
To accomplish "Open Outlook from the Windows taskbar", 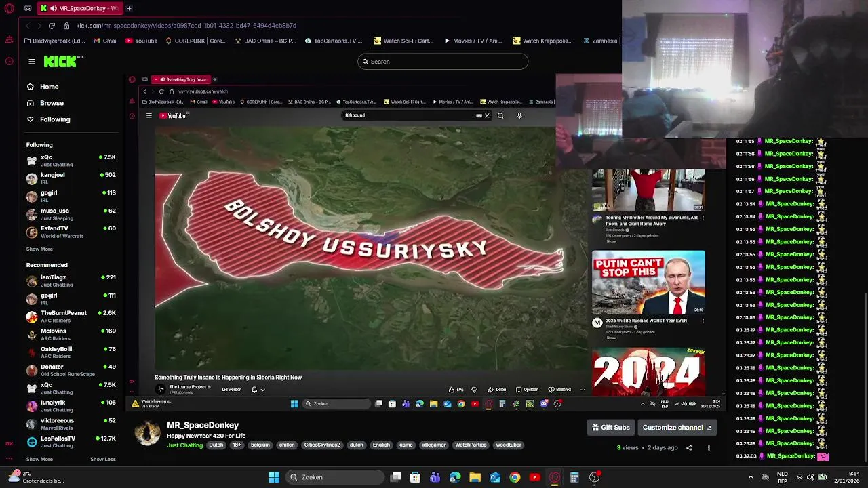I will [495, 477].
